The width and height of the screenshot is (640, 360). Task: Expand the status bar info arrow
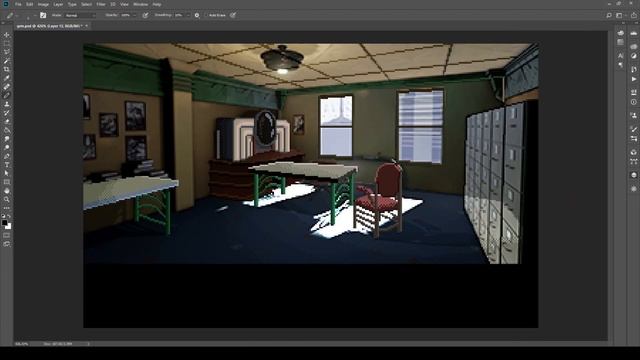point(89,344)
